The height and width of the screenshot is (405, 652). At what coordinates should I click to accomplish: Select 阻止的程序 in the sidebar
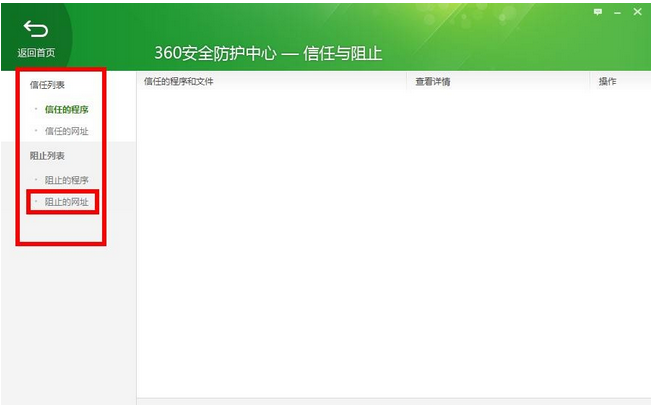click(67, 180)
